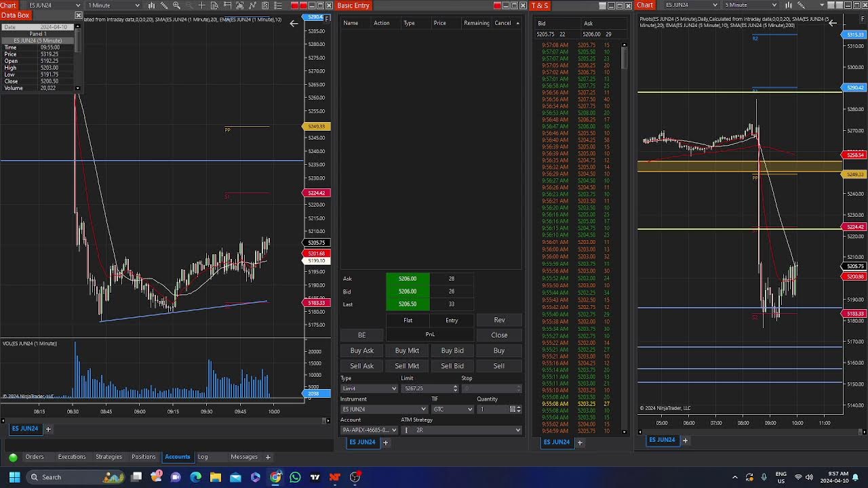Click the Buy Mkt button
The width and height of the screenshot is (868, 488).
[407, 350]
